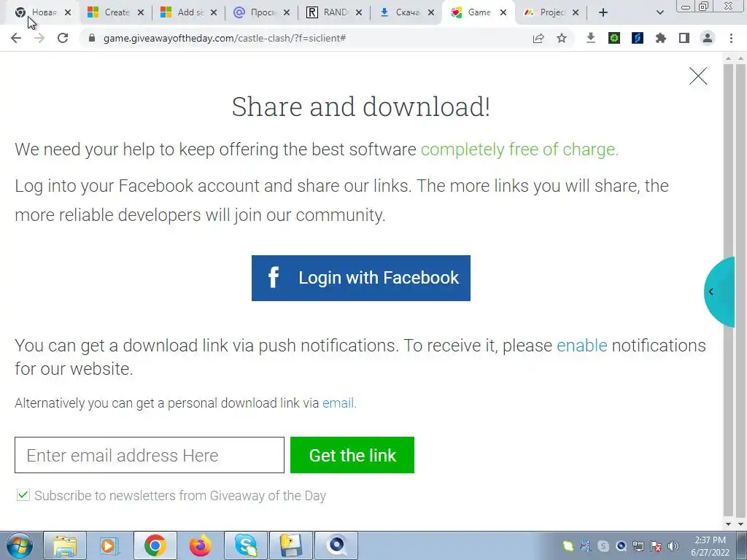Close the Share and download dialog
Viewport: 747px width, 560px height.
(x=698, y=76)
